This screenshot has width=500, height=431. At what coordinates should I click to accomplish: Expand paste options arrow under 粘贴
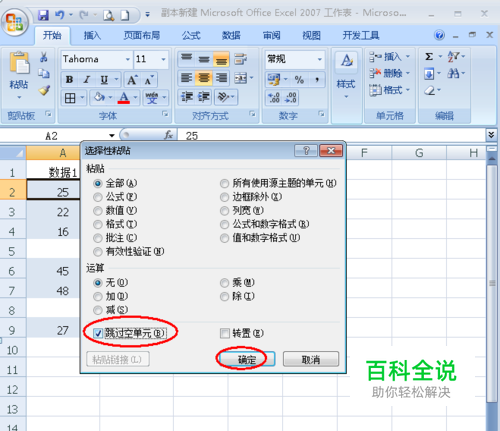[19, 97]
